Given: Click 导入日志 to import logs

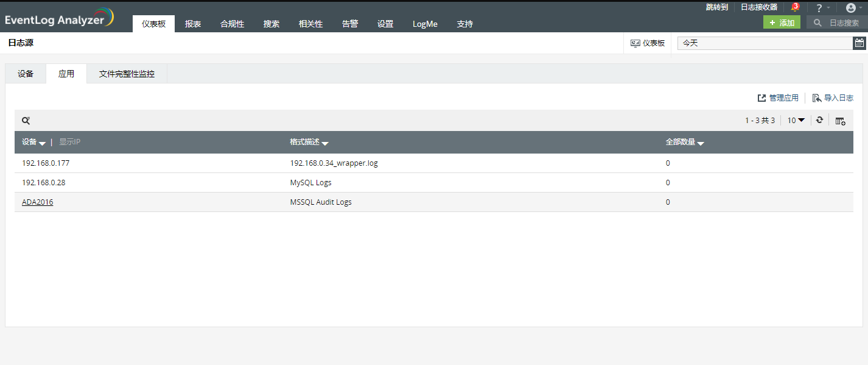Looking at the screenshot, I should [833, 97].
